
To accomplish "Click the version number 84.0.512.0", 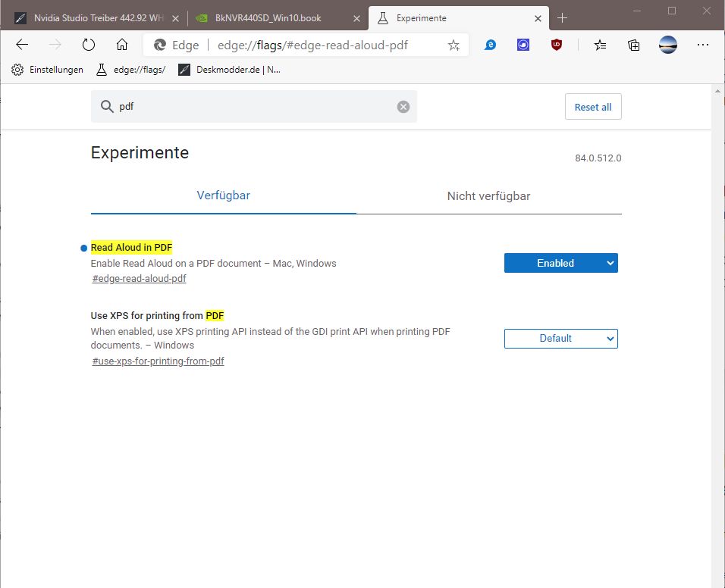I will pos(598,158).
